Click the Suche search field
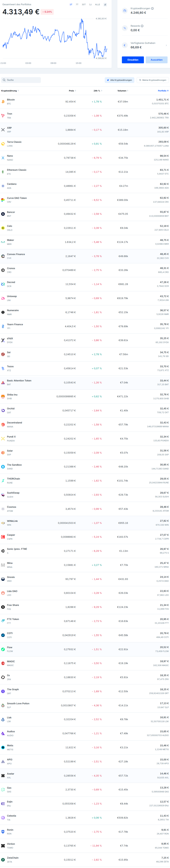Screen dimensions: 170x868 click(x=21, y=80)
